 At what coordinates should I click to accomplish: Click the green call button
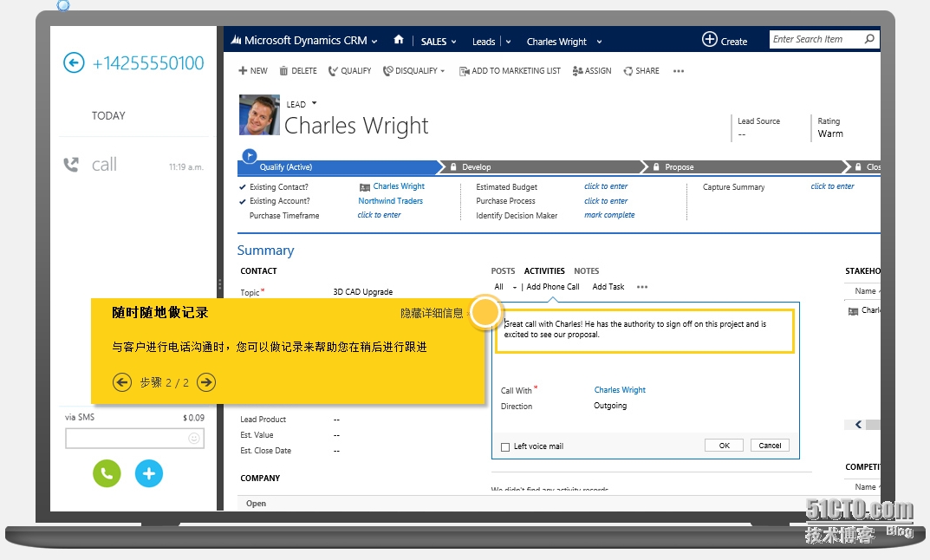pos(107,472)
